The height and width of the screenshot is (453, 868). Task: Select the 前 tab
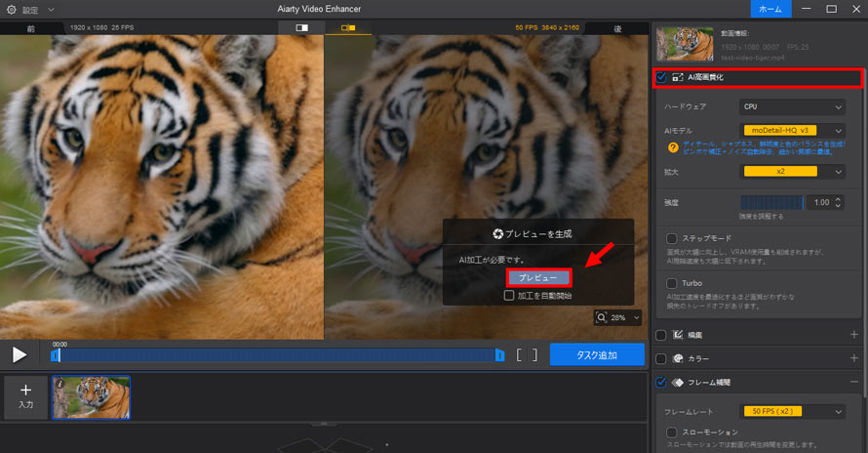tap(31, 28)
